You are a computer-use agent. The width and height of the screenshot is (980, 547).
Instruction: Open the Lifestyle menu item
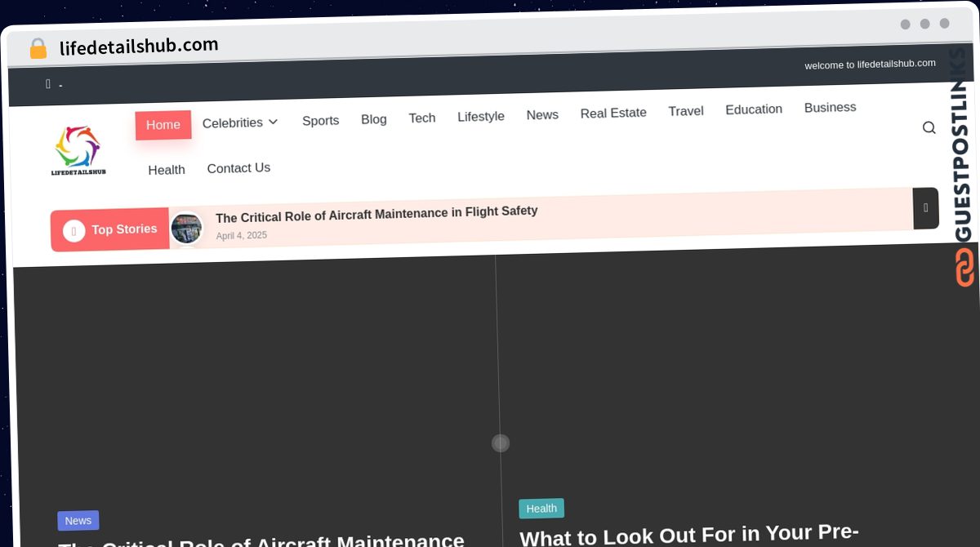pos(481,117)
